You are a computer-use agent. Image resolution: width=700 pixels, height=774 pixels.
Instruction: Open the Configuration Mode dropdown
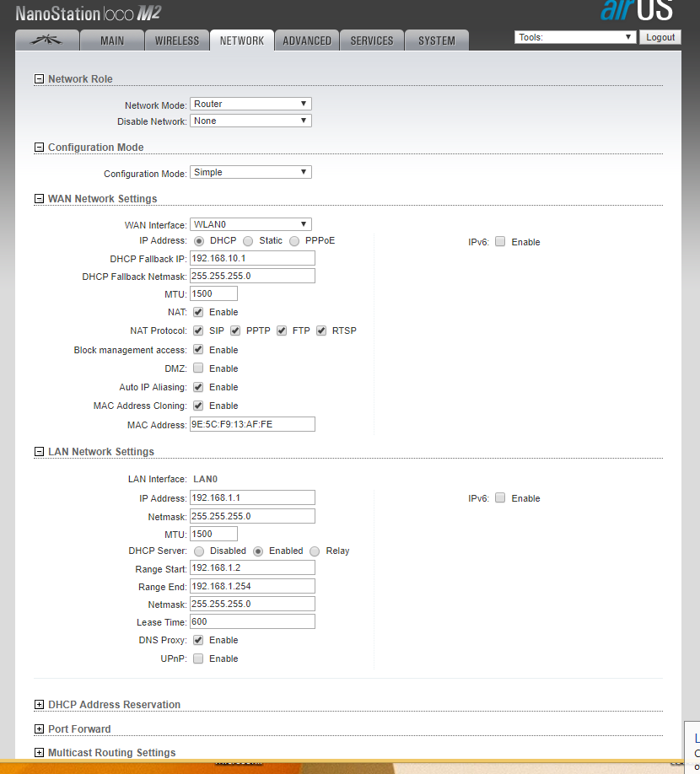tap(250, 172)
